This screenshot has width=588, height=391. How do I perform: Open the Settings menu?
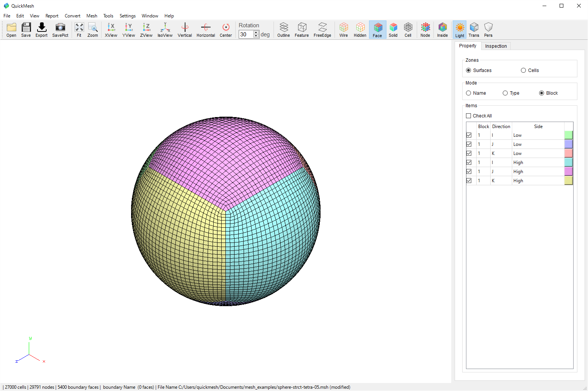128,16
